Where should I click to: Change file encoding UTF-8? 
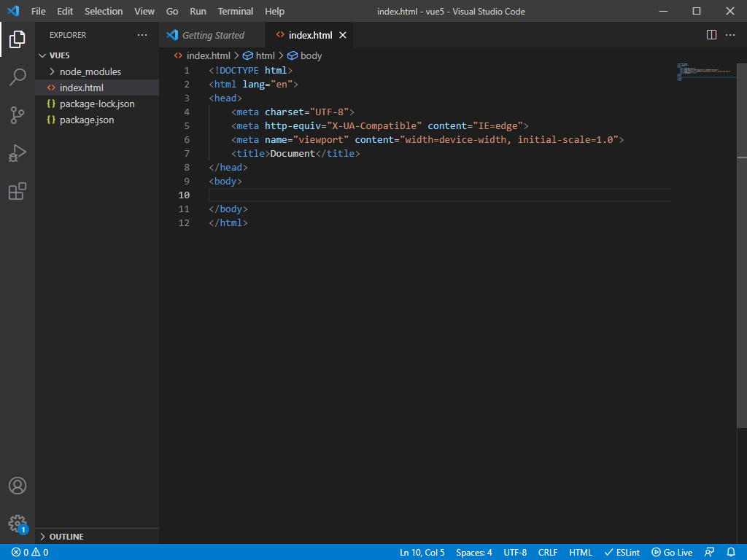[515, 553]
